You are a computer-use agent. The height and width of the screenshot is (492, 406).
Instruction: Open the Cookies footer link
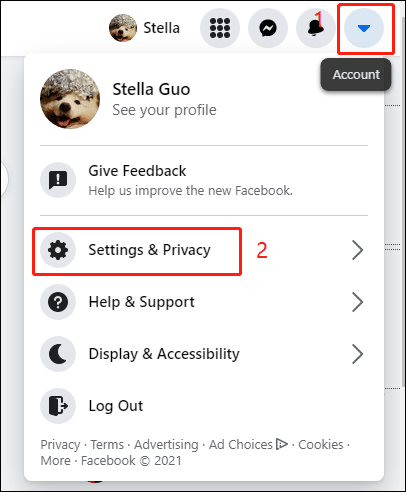[x=321, y=445]
